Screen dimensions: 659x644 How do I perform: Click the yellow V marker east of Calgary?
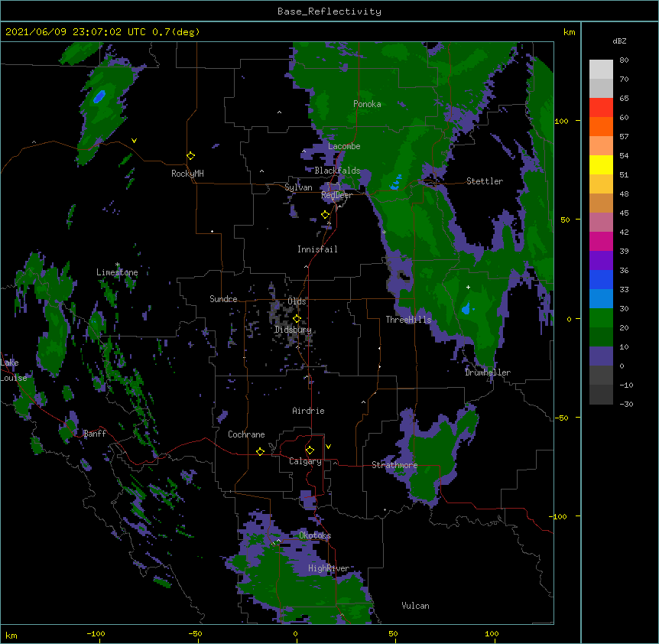[328, 447]
